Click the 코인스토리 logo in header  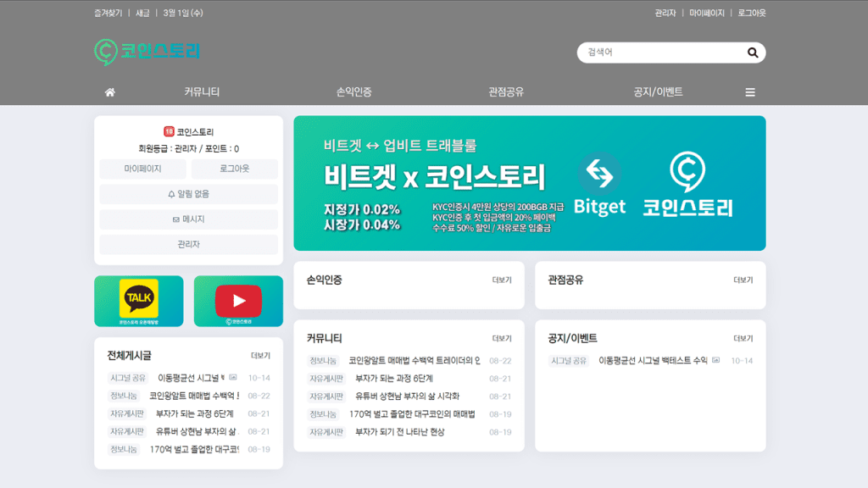147,51
